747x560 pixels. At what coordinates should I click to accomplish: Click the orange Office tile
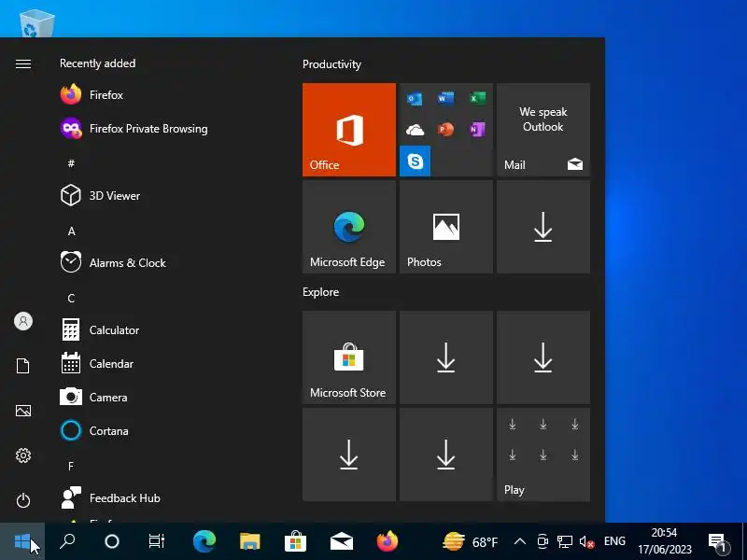coord(348,130)
